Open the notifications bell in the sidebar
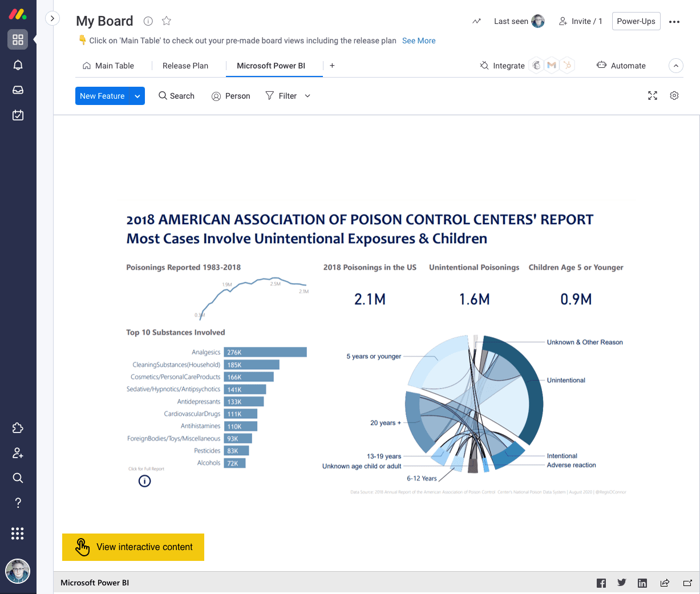700x594 pixels. point(18,64)
